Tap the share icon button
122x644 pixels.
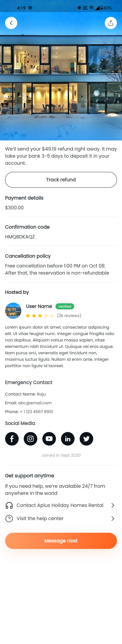(111, 23)
